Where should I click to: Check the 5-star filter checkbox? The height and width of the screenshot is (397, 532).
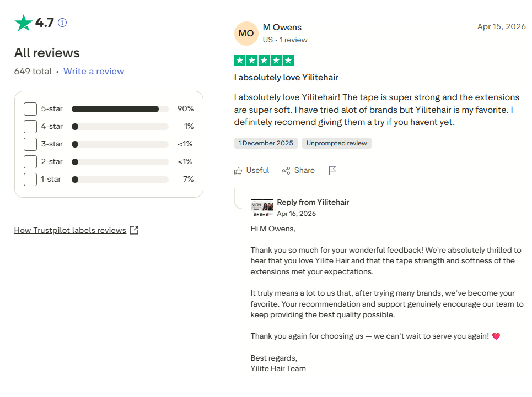point(30,109)
